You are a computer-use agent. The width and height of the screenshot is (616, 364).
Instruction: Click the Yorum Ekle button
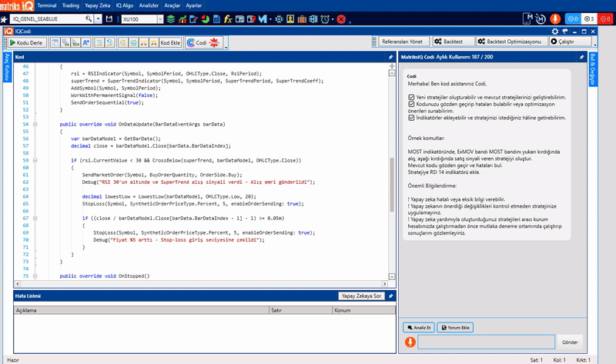pyautogui.click(x=455, y=328)
